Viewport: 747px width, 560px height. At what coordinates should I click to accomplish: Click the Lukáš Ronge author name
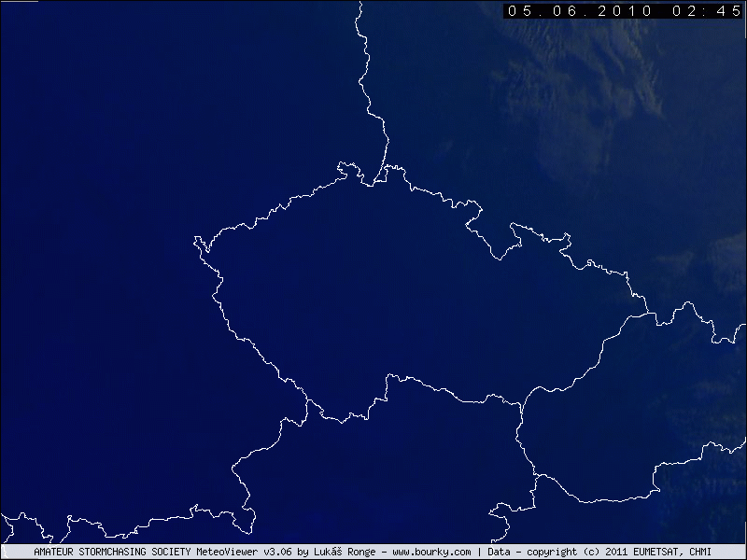point(345,552)
